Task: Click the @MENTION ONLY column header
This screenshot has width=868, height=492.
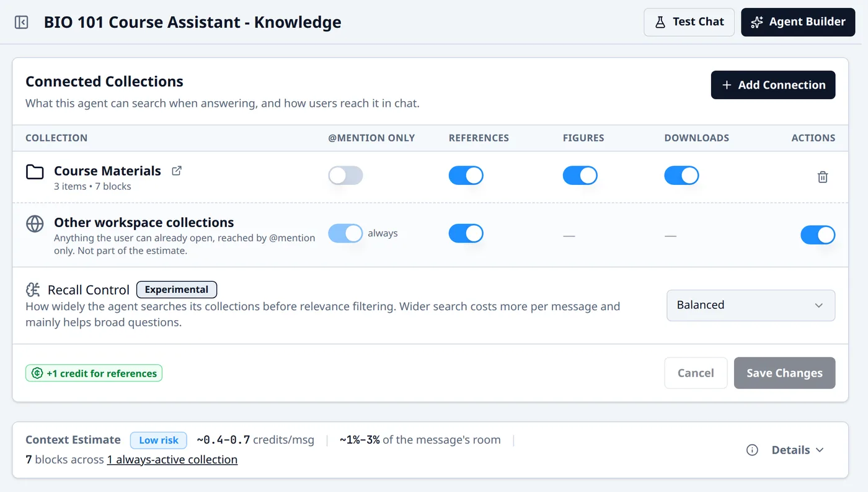Action: pyautogui.click(x=371, y=138)
